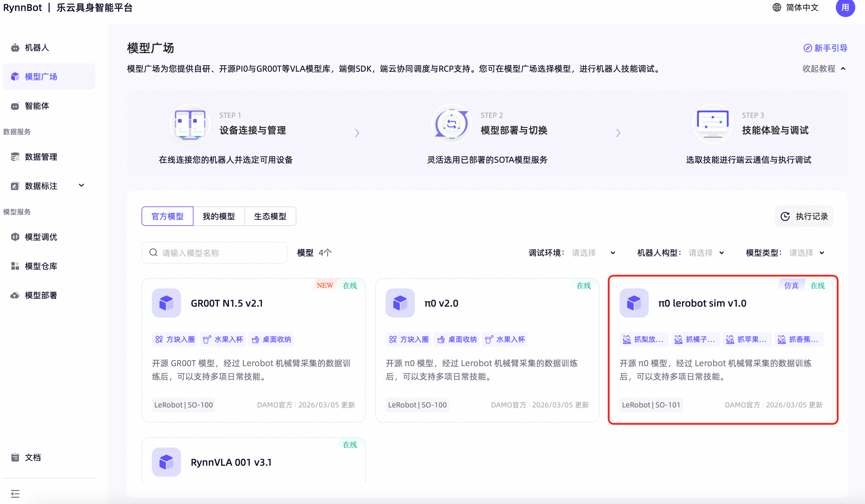Image resolution: width=865 pixels, height=504 pixels.
Task: Open 模型仓库 warehouse icon
Action: [15, 266]
